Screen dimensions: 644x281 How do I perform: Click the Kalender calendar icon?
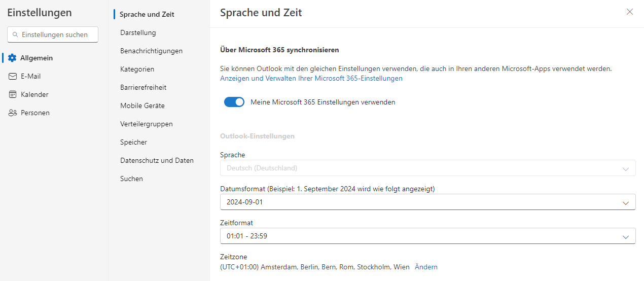[x=13, y=94]
